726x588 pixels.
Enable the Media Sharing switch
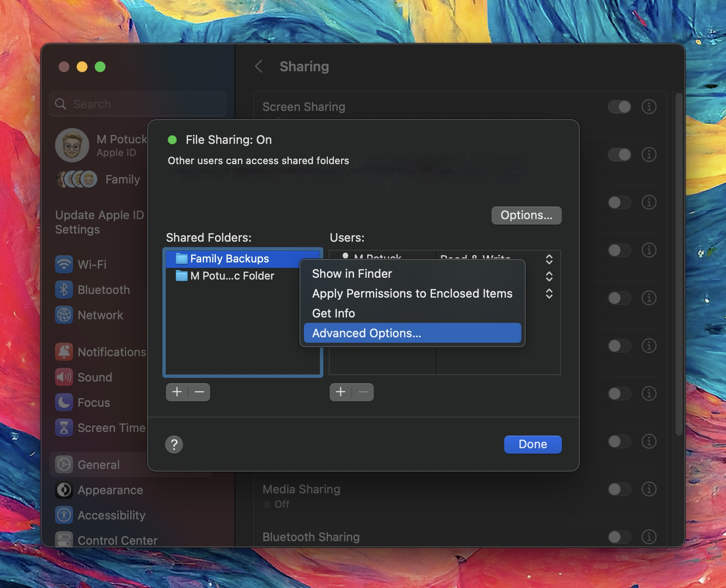620,489
